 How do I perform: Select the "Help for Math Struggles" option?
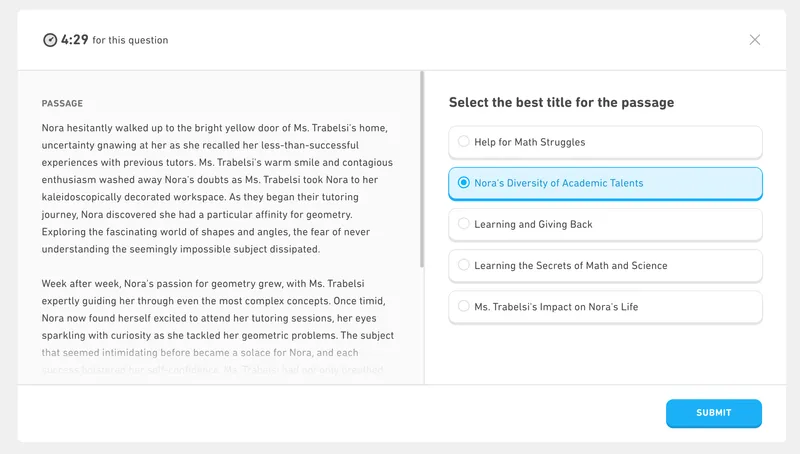click(x=605, y=142)
